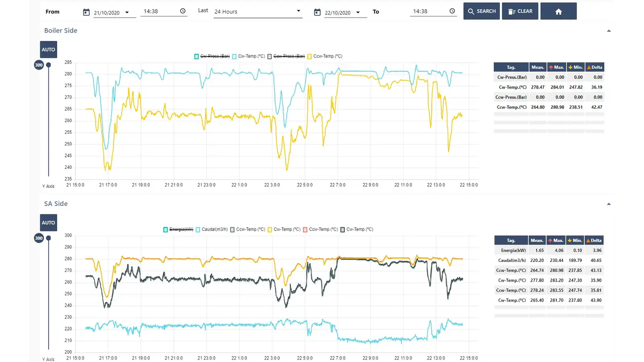Viewport: 644px width, 362px height.
Task: Click the To time clock icon
Action: pyautogui.click(x=452, y=11)
